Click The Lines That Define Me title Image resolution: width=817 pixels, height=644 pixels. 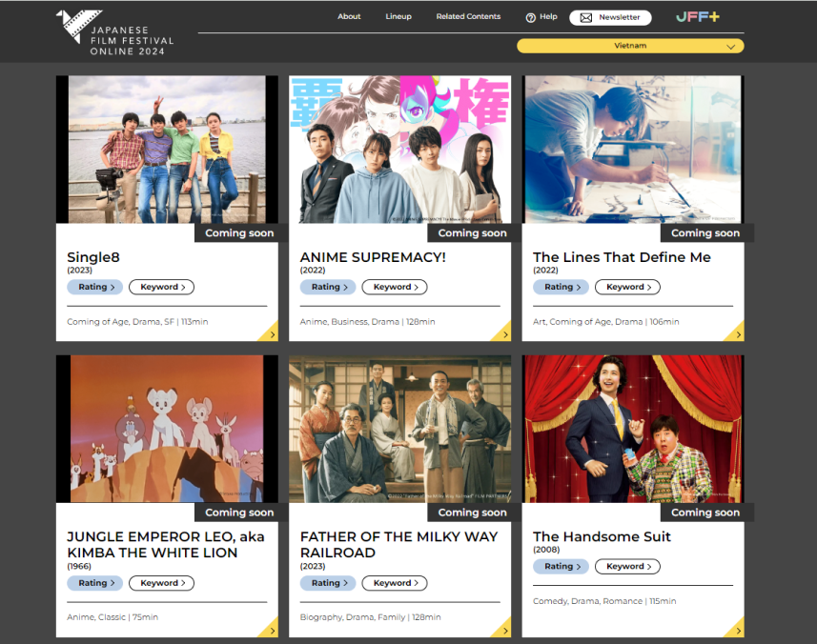click(622, 257)
